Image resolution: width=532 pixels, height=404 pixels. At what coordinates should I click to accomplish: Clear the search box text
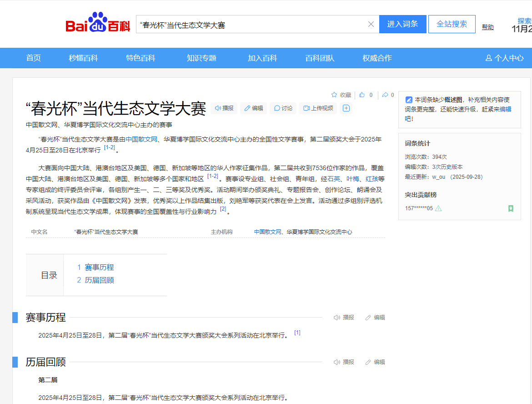pyautogui.click(x=371, y=25)
